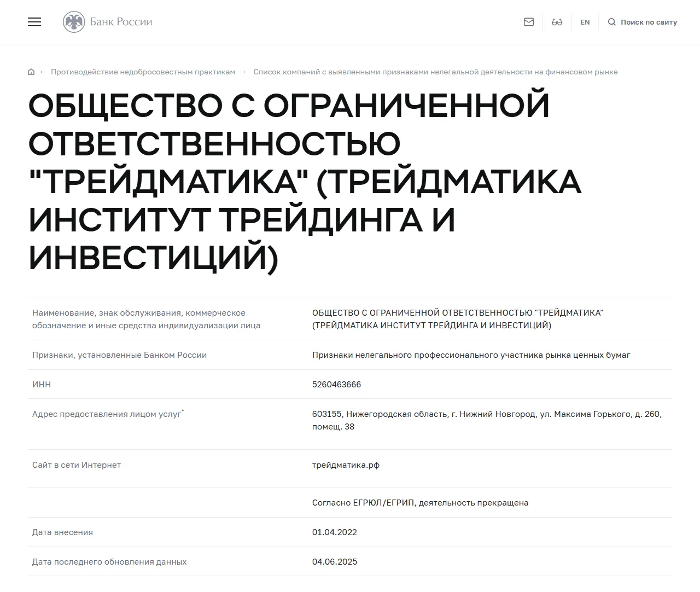Click the address '603155, Нижегородская область'
This screenshot has height=592, width=700.
(x=487, y=420)
